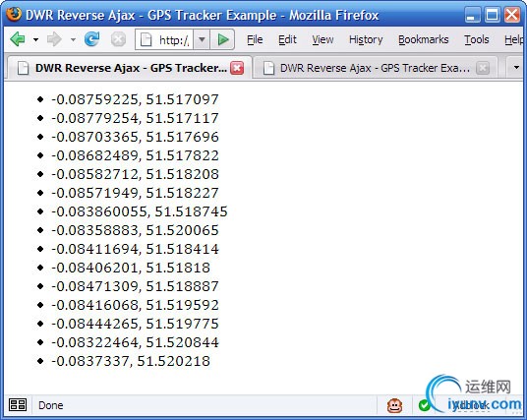Viewport: 527px width, 420px height.
Task: Click coordinate -0.0837337, 51.520218
Action: click(131, 361)
